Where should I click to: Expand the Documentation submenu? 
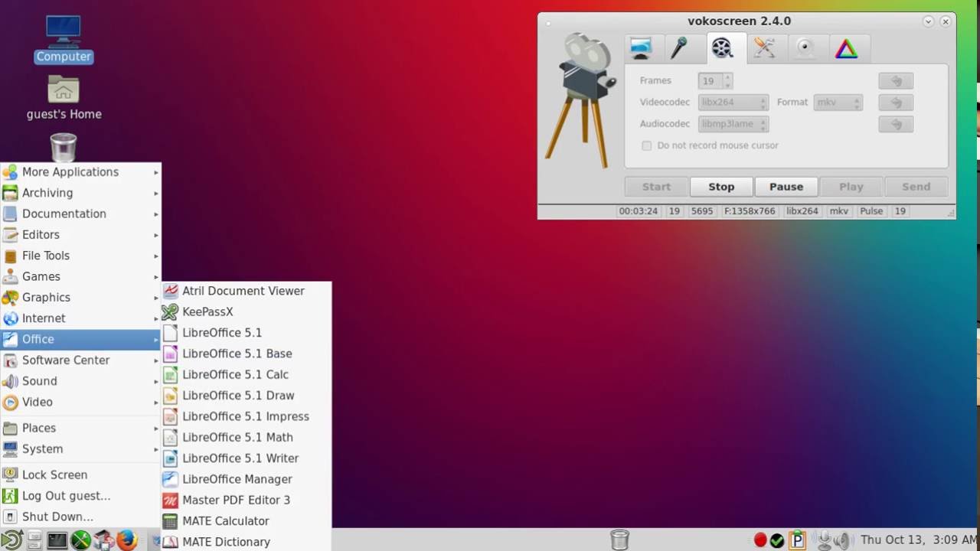[80, 214]
